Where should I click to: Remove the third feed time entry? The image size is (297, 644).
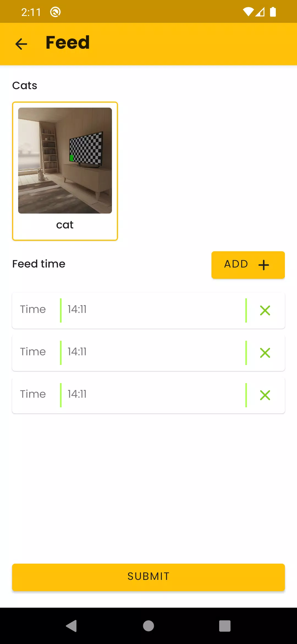point(265,395)
